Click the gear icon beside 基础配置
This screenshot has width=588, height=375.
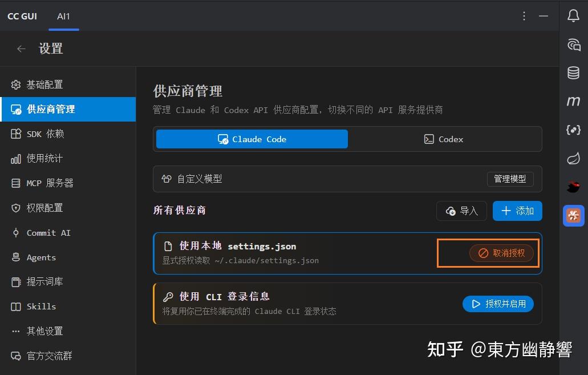click(16, 85)
